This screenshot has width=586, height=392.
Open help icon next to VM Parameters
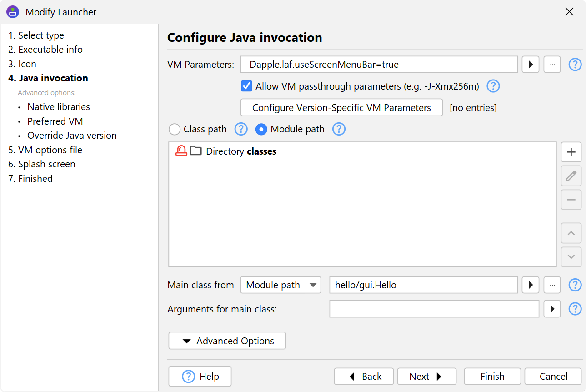point(575,65)
